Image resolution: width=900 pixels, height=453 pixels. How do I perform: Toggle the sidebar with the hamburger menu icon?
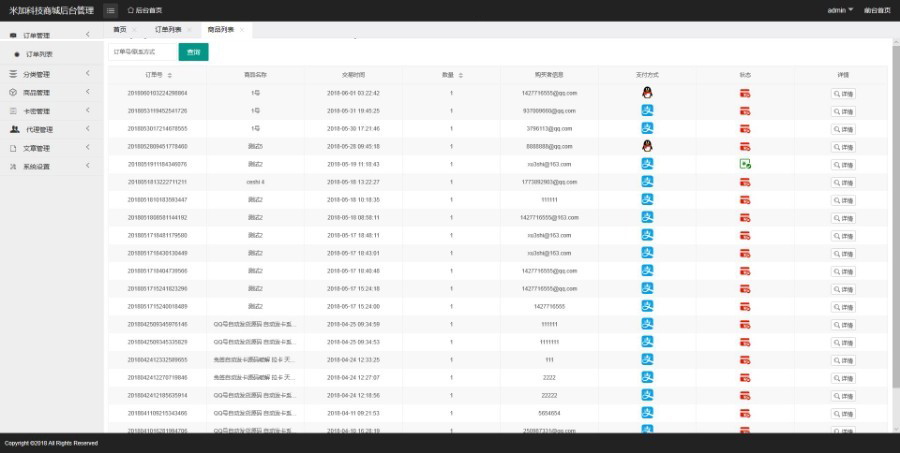(x=111, y=10)
